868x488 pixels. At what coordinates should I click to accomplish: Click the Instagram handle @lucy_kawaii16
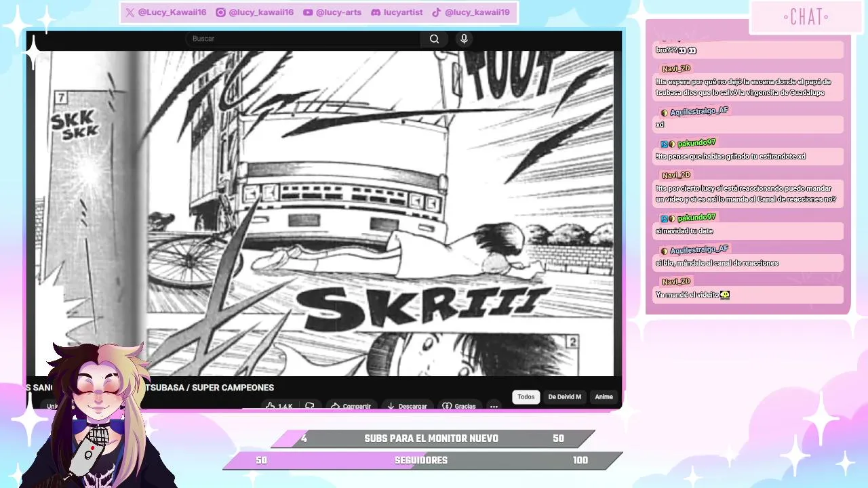pyautogui.click(x=261, y=12)
